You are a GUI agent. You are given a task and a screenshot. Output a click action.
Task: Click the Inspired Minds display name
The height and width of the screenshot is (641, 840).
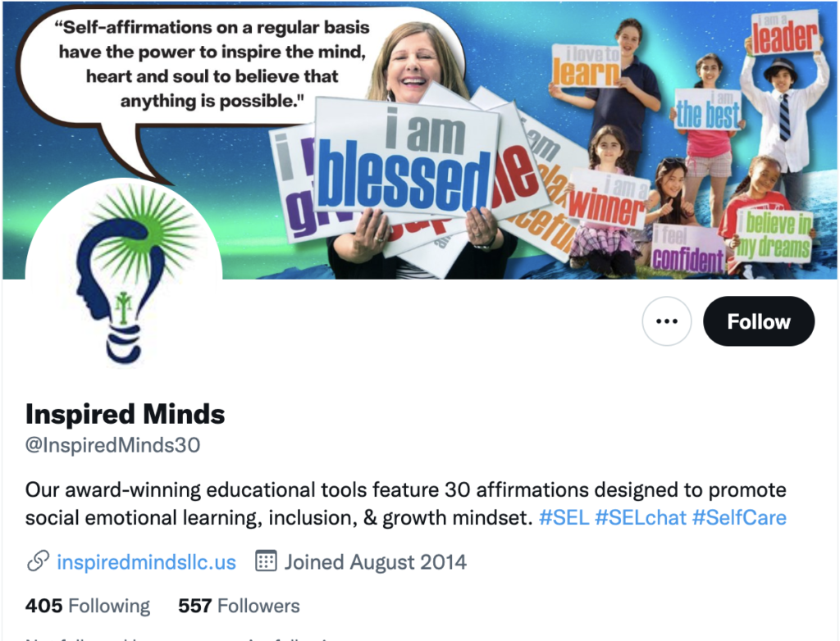[x=126, y=415]
